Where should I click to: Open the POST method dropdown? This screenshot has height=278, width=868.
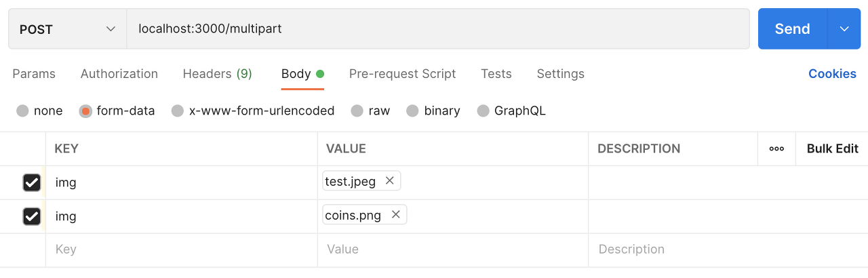click(x=67, y=29)
